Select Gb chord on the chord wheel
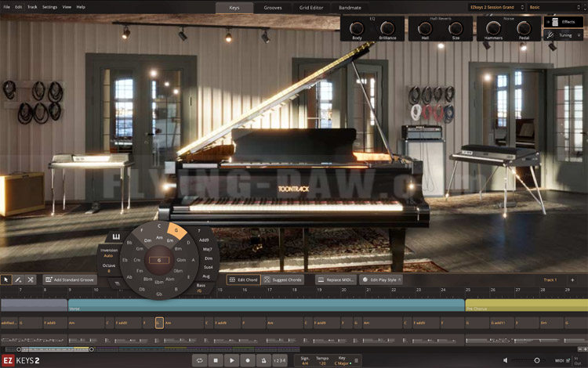 pos(159,294)
